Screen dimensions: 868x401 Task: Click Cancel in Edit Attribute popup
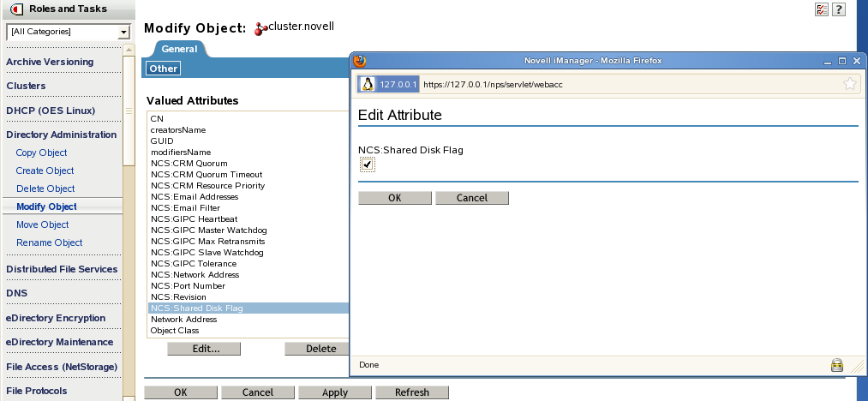[x=471, y=198]
